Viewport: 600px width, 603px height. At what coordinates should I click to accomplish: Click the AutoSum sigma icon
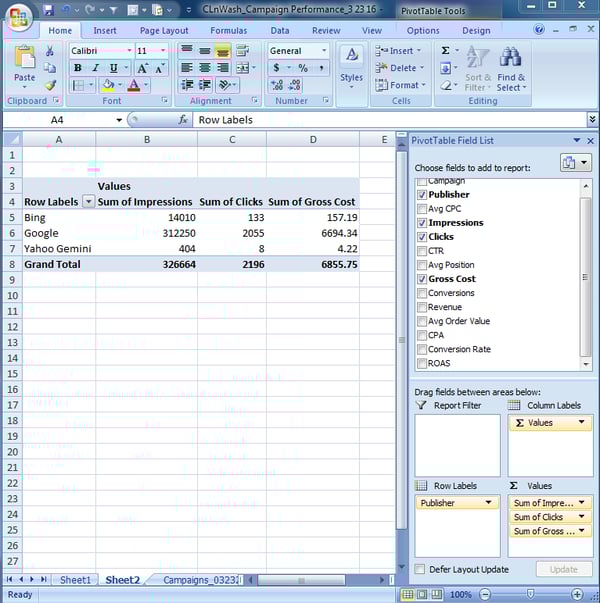[x=446, y=50]
